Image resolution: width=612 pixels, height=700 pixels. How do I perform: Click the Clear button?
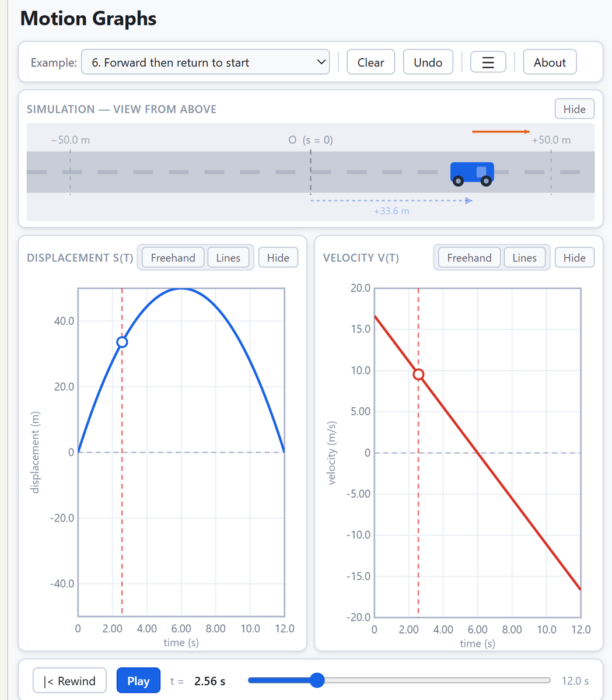coord(370,62)
